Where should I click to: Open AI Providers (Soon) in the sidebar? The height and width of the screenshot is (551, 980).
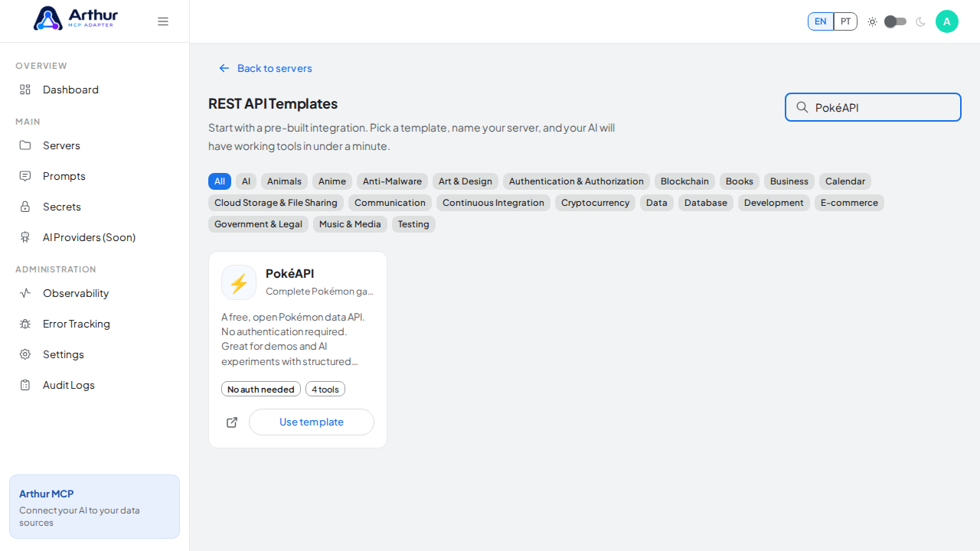point(94,237)
